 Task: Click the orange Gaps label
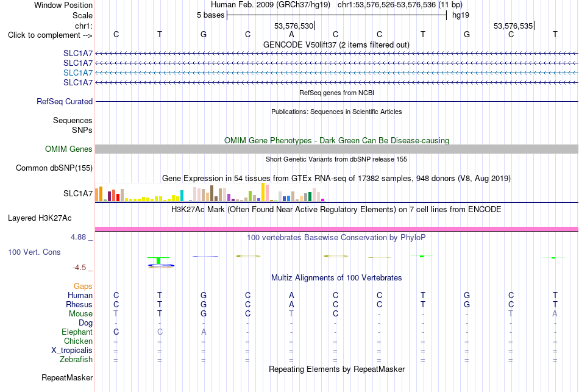tap(83, 287)
